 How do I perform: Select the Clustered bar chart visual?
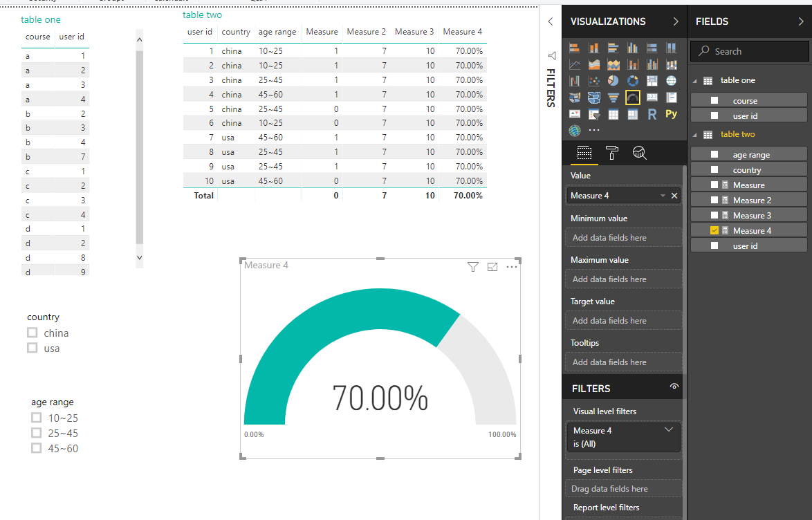[613, 48]
